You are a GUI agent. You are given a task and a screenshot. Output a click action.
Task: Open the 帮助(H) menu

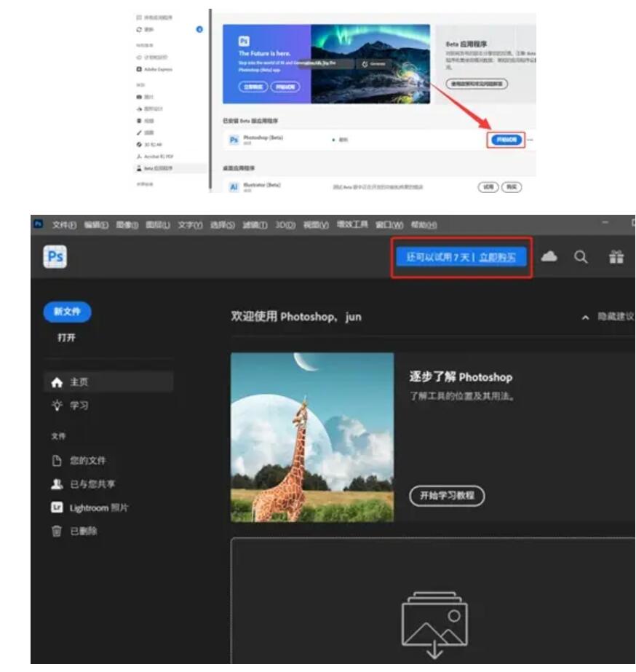coord(424,224)
